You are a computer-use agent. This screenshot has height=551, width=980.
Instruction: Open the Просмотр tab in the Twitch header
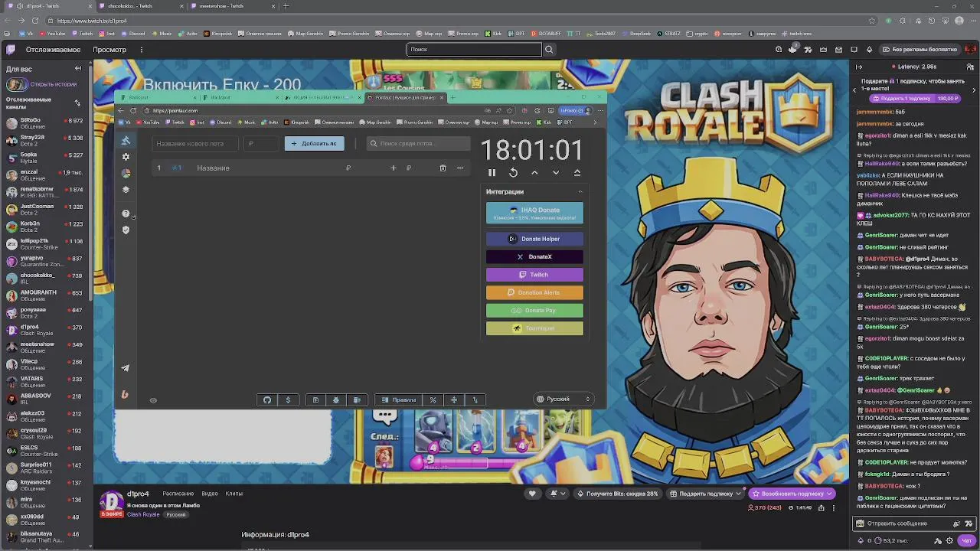(x=109, y=50)
